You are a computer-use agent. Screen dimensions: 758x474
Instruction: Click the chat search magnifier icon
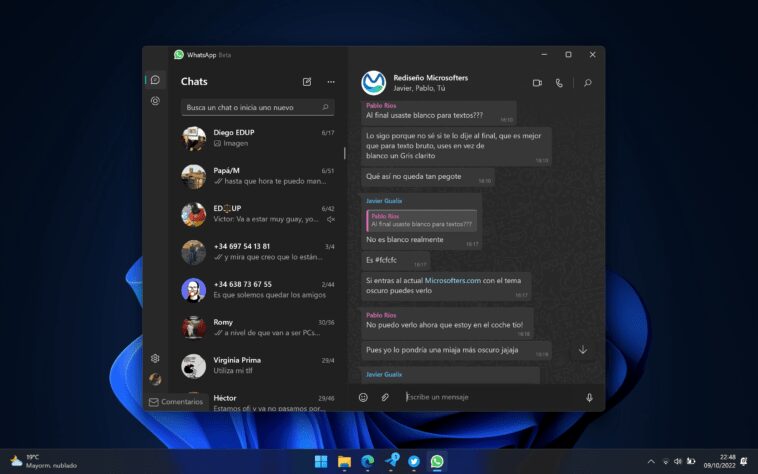pos(325,107)
